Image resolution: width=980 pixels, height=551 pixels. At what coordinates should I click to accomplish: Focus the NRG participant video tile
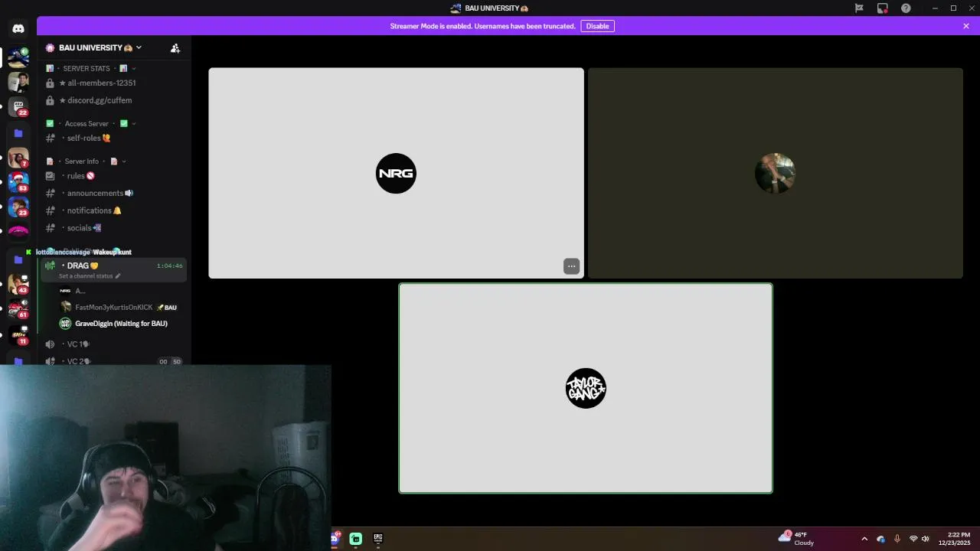coord(396,173)
